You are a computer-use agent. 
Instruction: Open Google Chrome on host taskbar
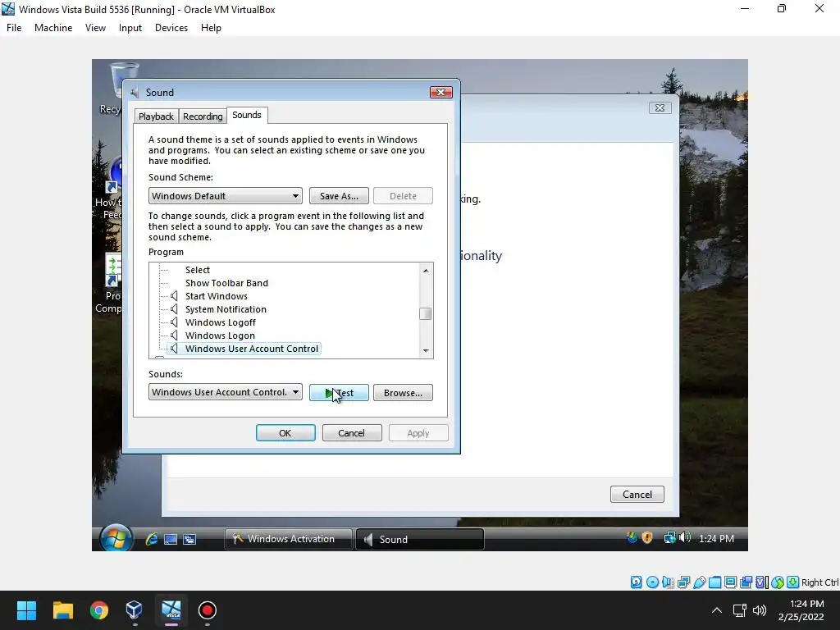[x=99, y=610]
